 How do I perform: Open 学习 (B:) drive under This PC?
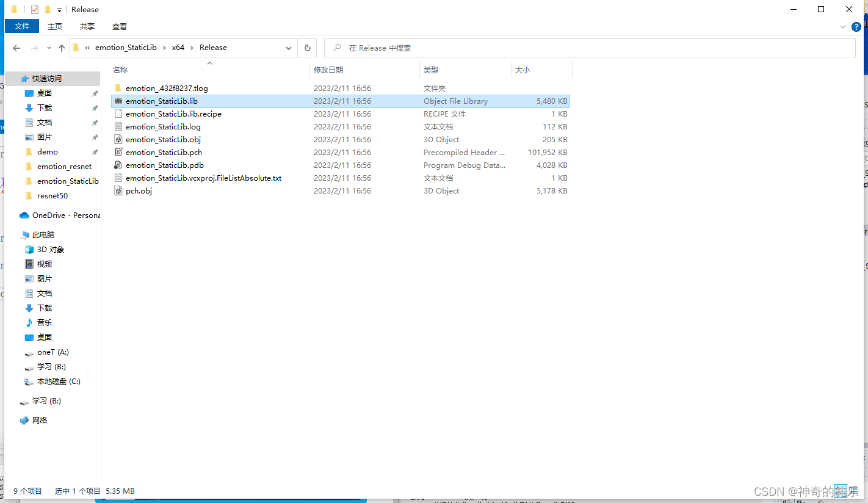point(51,366)
